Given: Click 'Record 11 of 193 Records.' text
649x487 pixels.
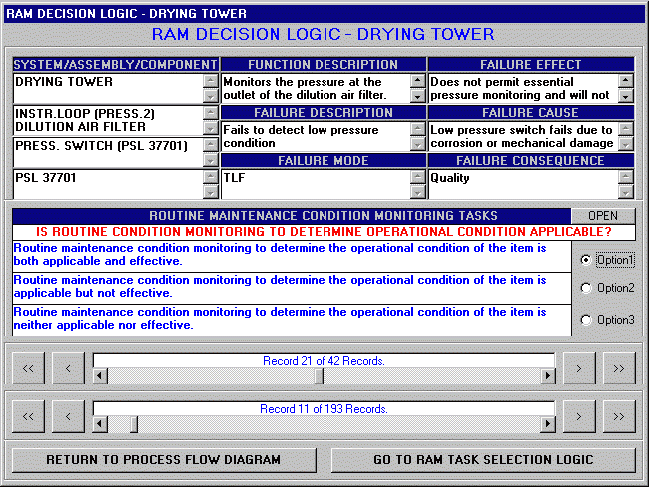Looking at the screenshot, I should tap(324, 409).
